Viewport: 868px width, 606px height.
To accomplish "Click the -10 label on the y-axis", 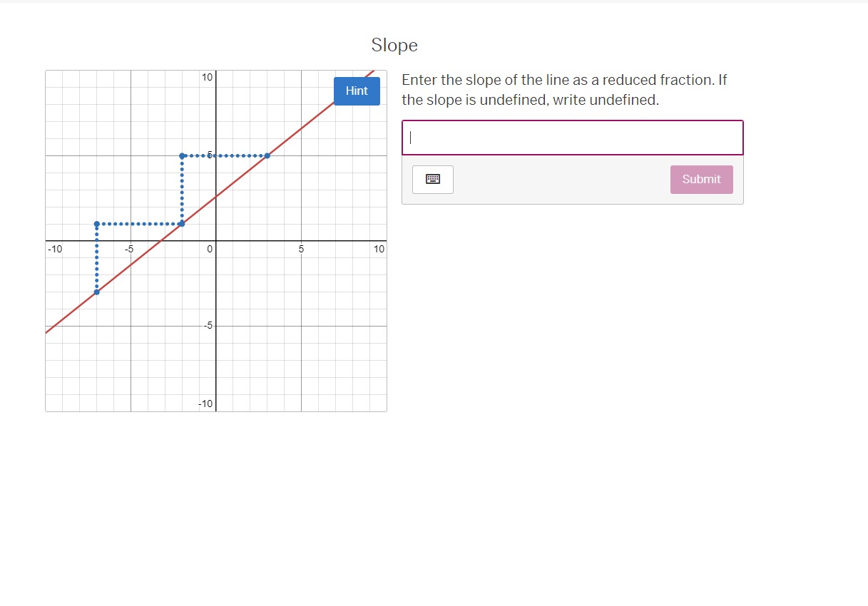I will 205,404.
